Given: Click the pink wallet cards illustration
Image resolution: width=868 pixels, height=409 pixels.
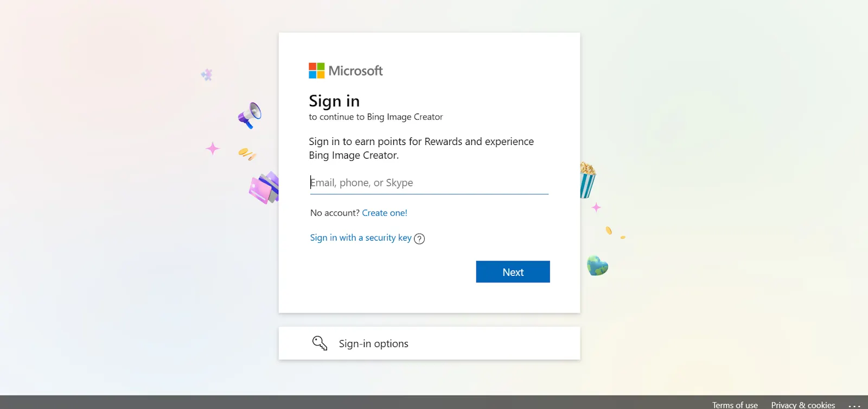Looking at the screenshot, I should [x=264, y=188].
